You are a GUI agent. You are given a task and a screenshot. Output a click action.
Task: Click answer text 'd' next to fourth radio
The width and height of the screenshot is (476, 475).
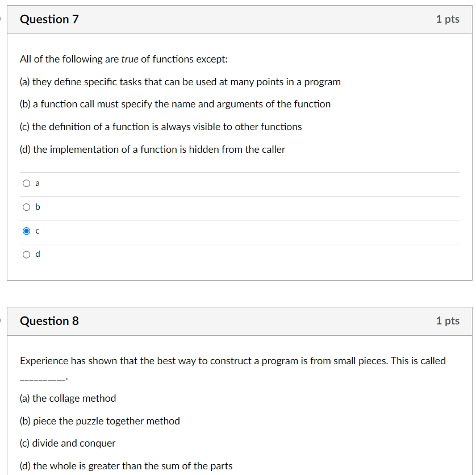37,254
